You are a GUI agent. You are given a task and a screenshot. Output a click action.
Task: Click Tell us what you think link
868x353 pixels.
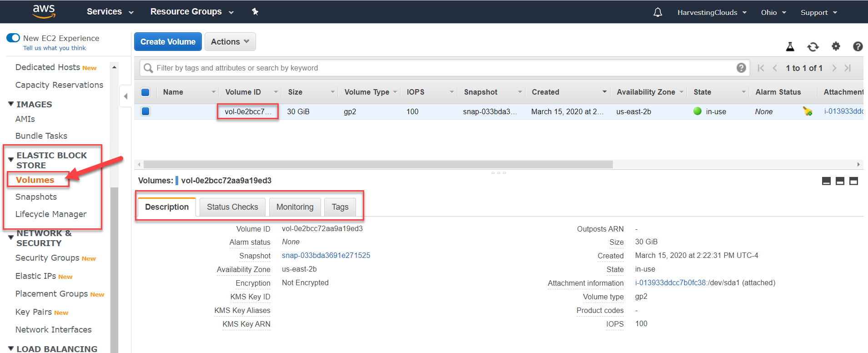pyautogui.click(x=55, y=48)
